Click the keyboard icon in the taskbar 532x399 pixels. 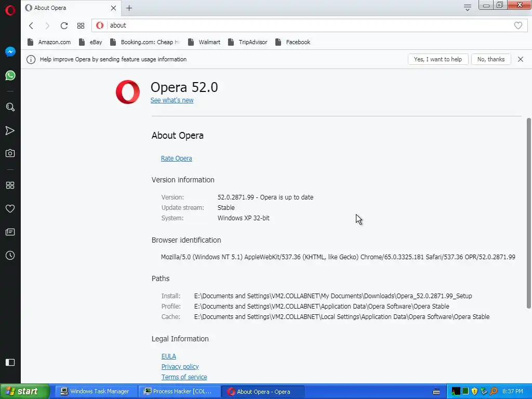tap(436, 392)
